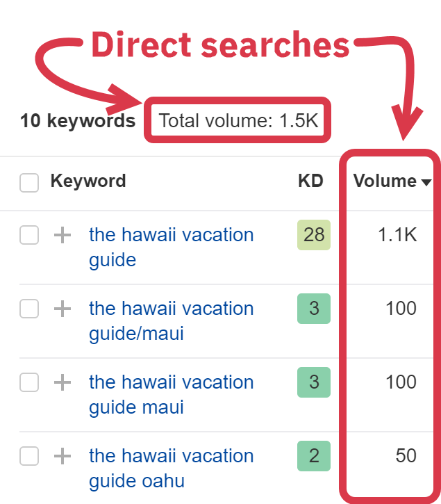Click the KD 28 difficulty badge

pos(314,235)
